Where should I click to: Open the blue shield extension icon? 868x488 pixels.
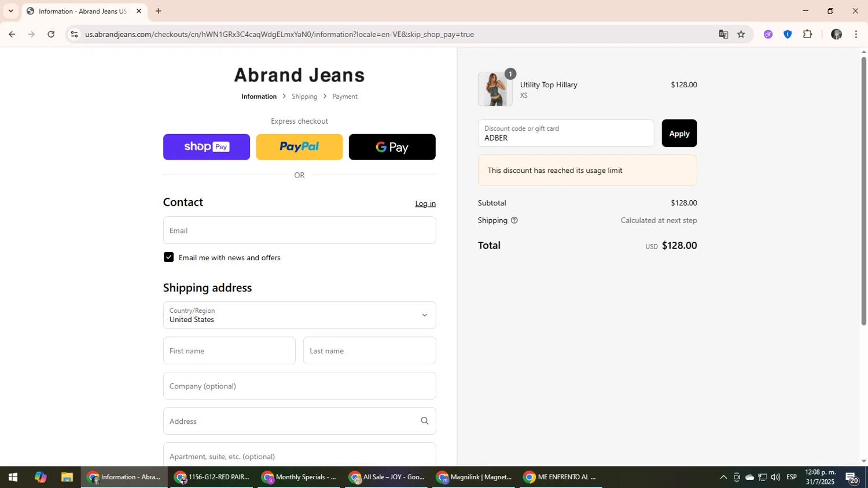pos(788,34)
